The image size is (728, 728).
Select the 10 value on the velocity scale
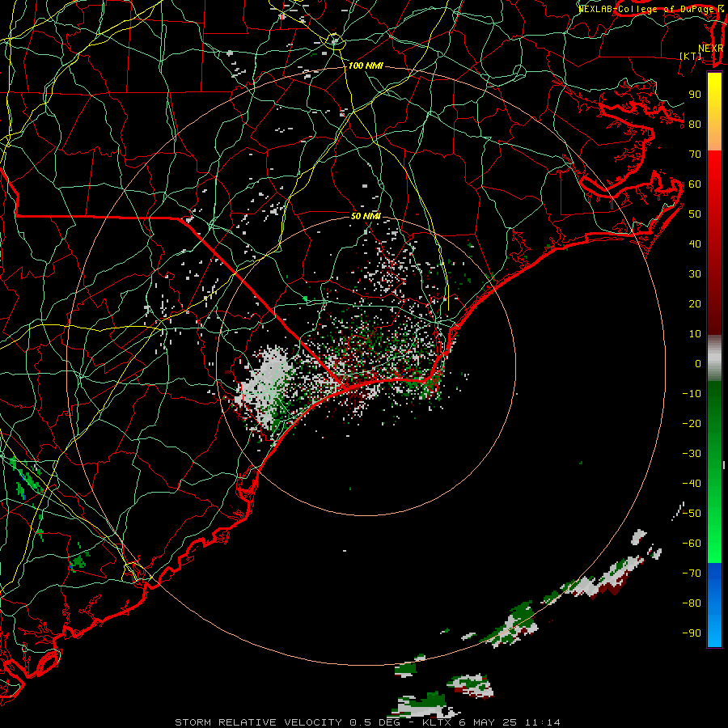pos(695,334)
